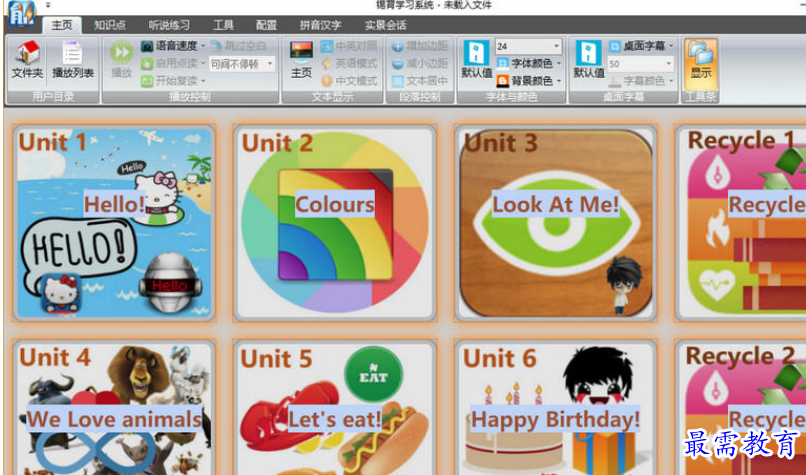This screenshot has height=475, width=806.
Task: Click the "We Love animals" title label
Action: [x=114, y=419]
